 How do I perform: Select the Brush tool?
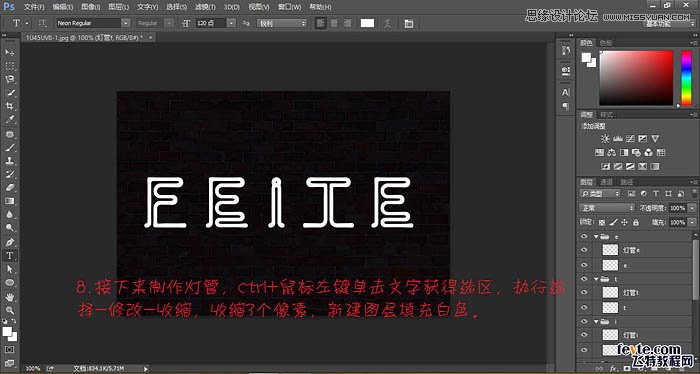point(9,147)
